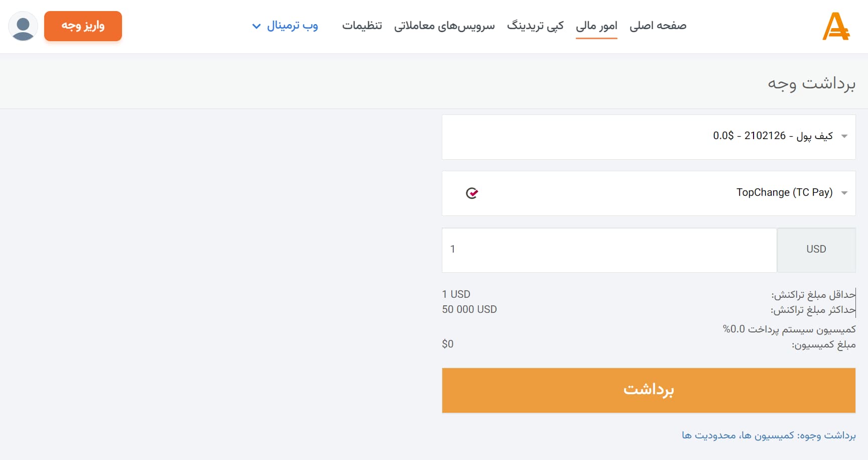Viewport: 868px width, 460px height.
Task: Open تنظیمات in navigation
Action: click(x=362, y=26)
